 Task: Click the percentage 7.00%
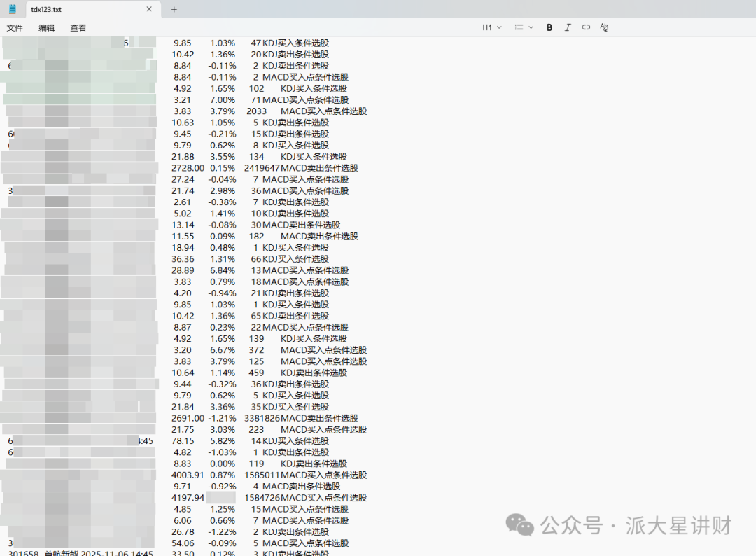[x=223, y=100]
